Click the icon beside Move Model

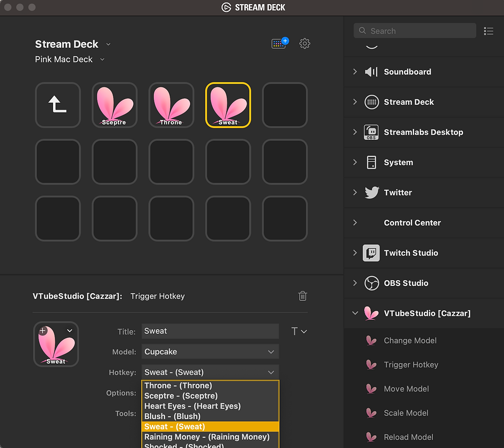[x=371, y=389]
